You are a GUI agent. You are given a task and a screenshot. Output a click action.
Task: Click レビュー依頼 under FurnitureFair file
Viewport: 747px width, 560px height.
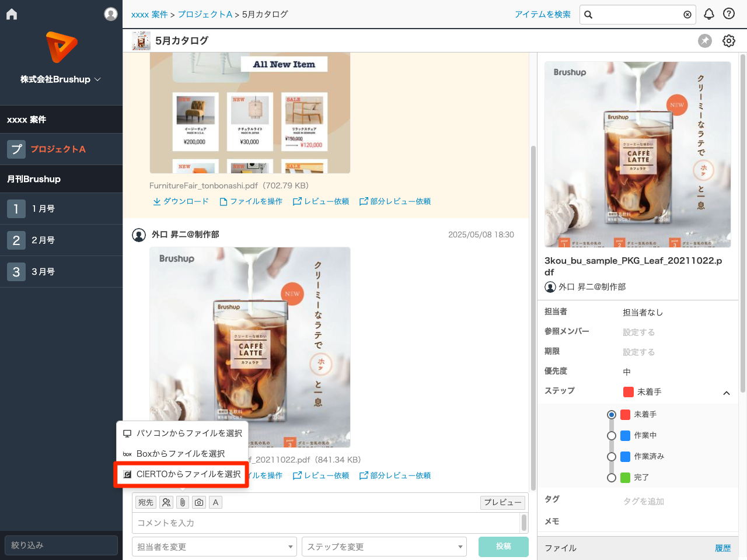pos(321,201)
